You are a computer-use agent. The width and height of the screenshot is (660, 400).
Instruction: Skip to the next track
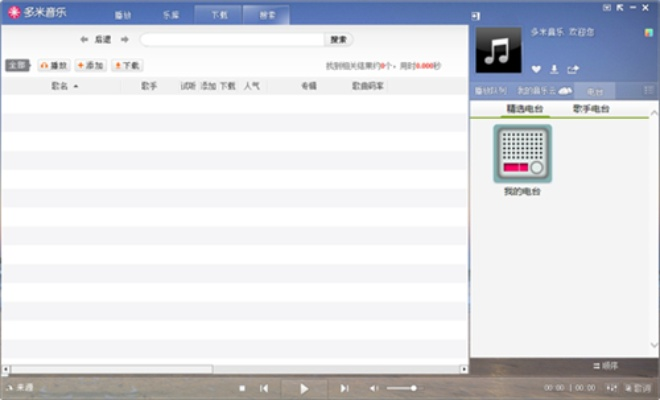(x=344, y=388)
